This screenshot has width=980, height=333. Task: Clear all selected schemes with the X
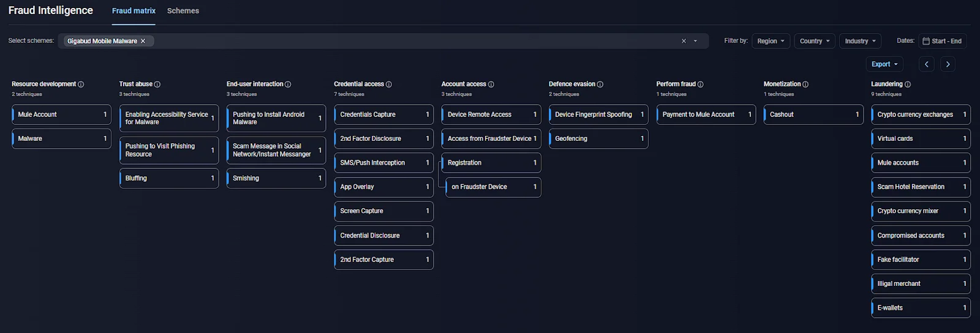tap(684, 41)
